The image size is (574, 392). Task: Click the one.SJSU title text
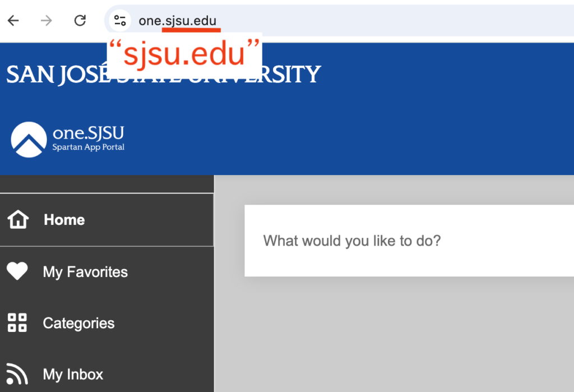point(89,132)
